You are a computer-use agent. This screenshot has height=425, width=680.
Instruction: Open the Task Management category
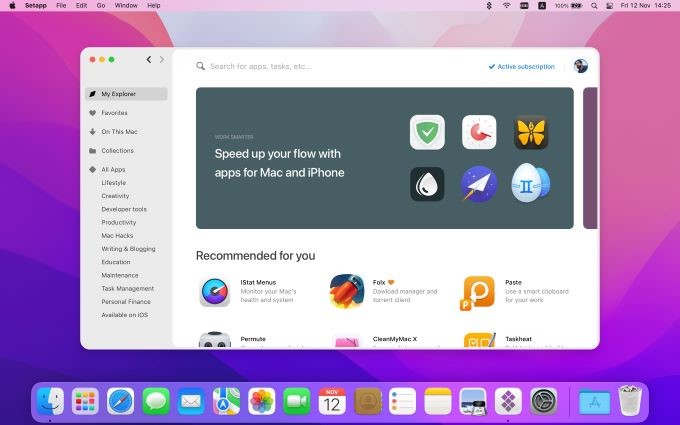point(128,288)
